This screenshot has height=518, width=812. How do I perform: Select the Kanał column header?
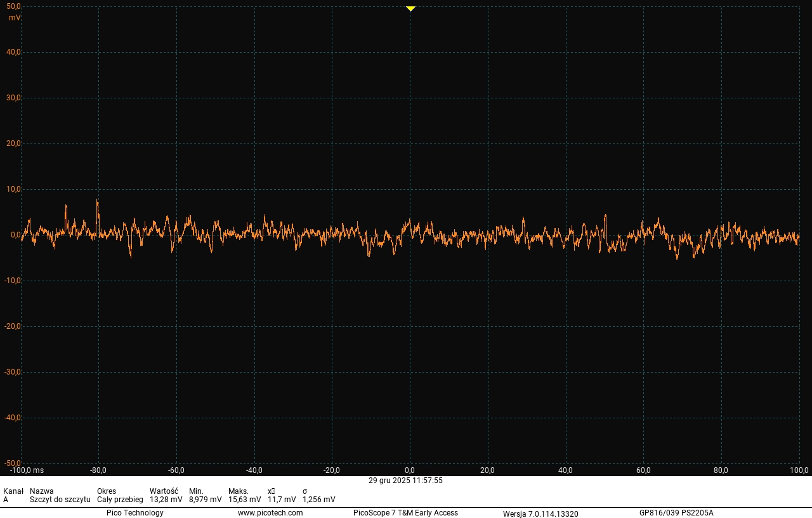coord(13,491)
